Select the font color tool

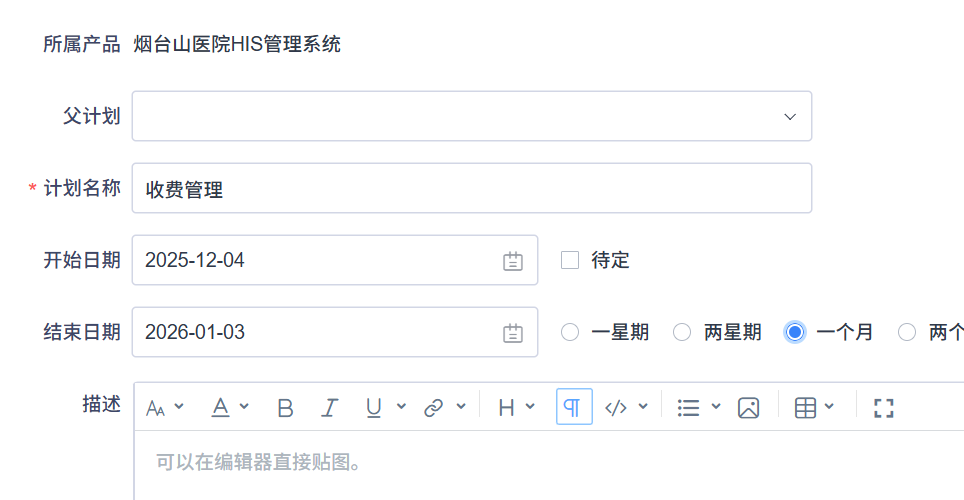point(220,408)
